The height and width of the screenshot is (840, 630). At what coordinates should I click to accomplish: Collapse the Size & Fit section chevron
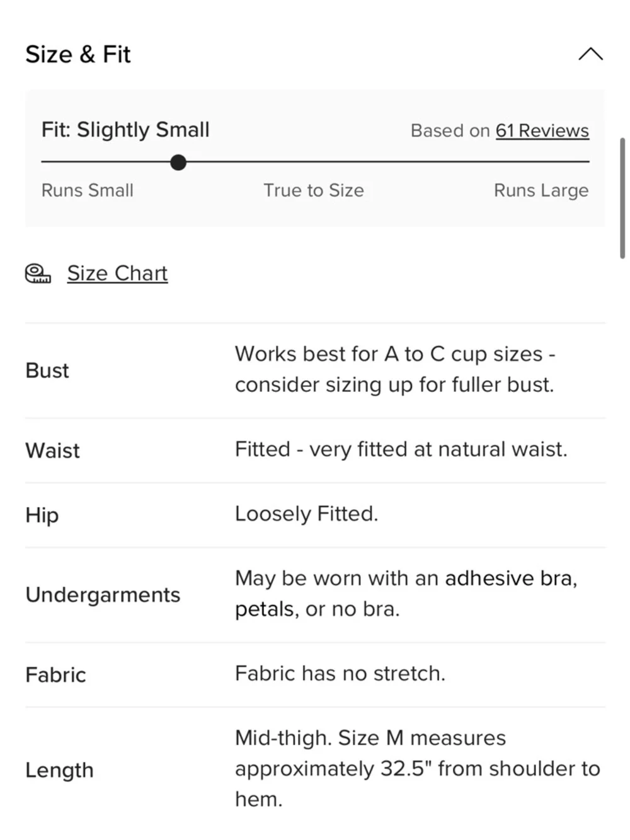point(590,54)
